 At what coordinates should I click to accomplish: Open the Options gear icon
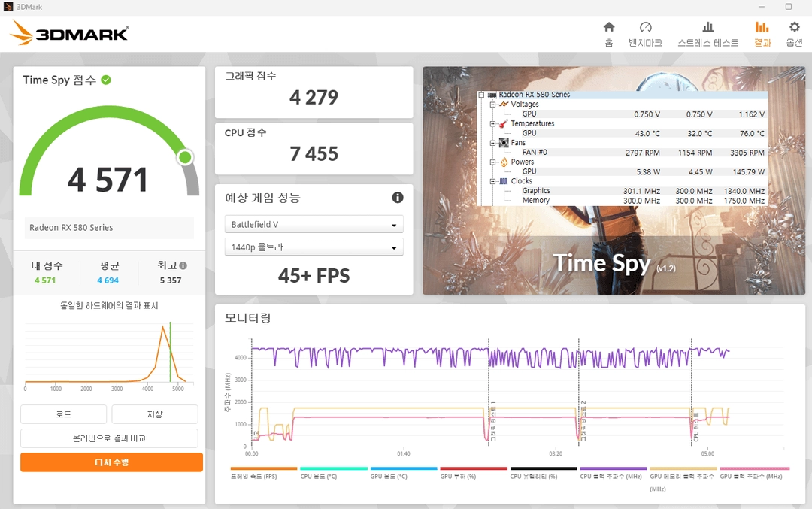pos(795,27)
